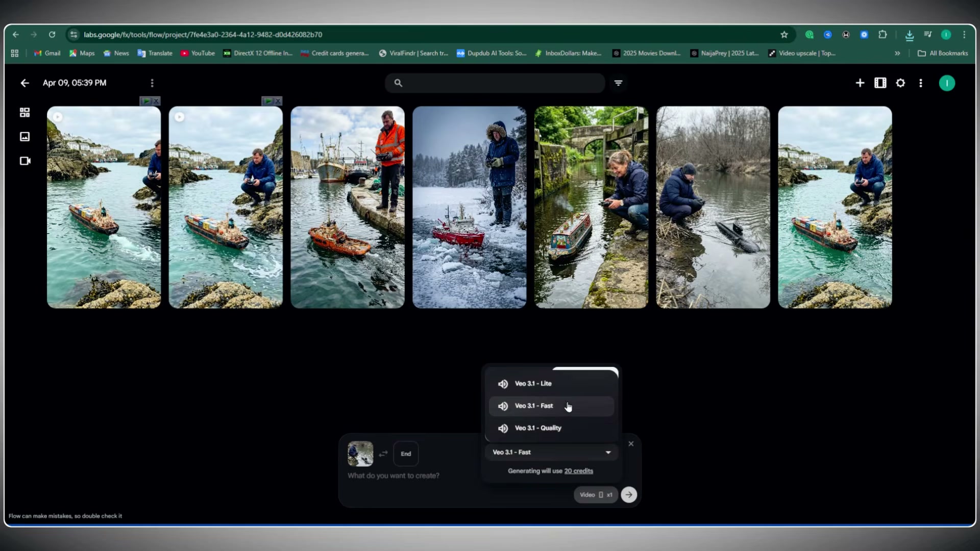The width and height of the screenshot is (980, 551).
Task: Collapse the Veo 3.1 - Fast model dropdown
Action: (551, 453)
